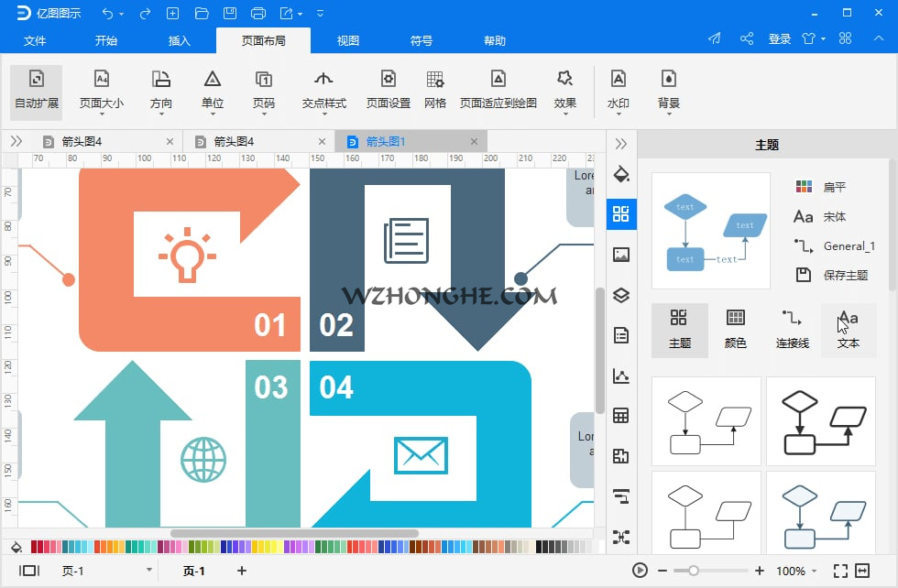Open the 方向 page orientation dropdown
Viewport: 898px width, 588px height.
161,92
